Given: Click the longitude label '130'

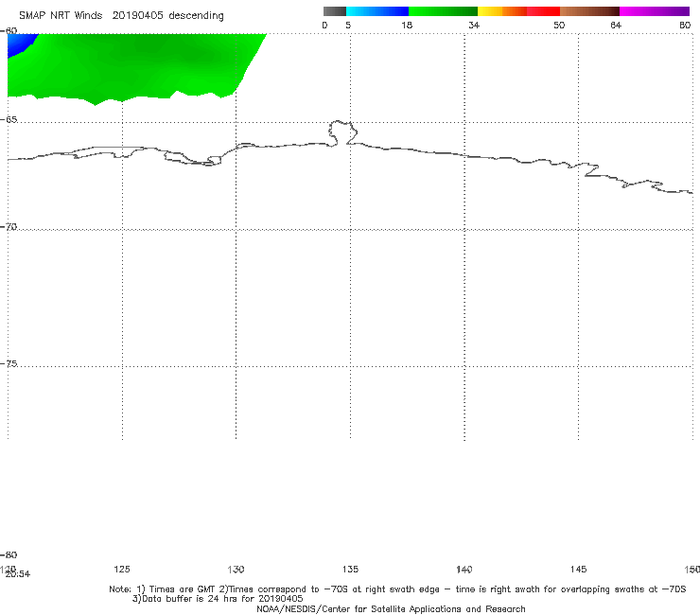Looking at the screenshot, I should click(x=236, y=569).
